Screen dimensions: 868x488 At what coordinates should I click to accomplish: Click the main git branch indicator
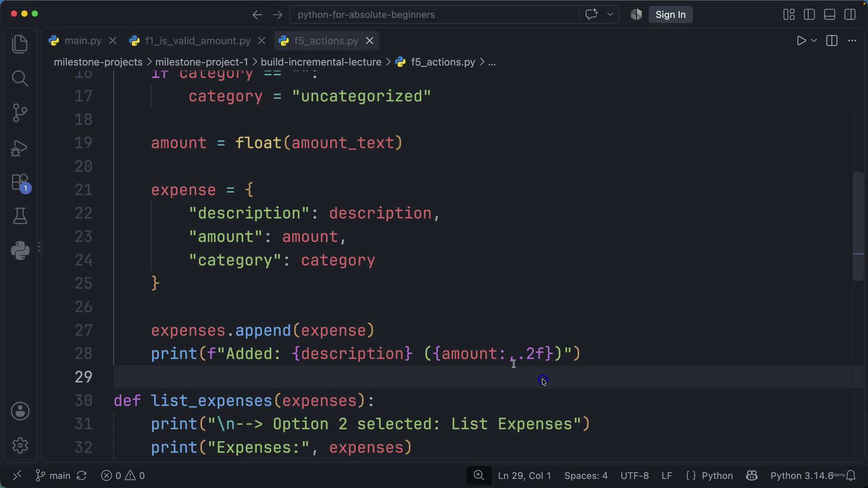click(53, 476)
